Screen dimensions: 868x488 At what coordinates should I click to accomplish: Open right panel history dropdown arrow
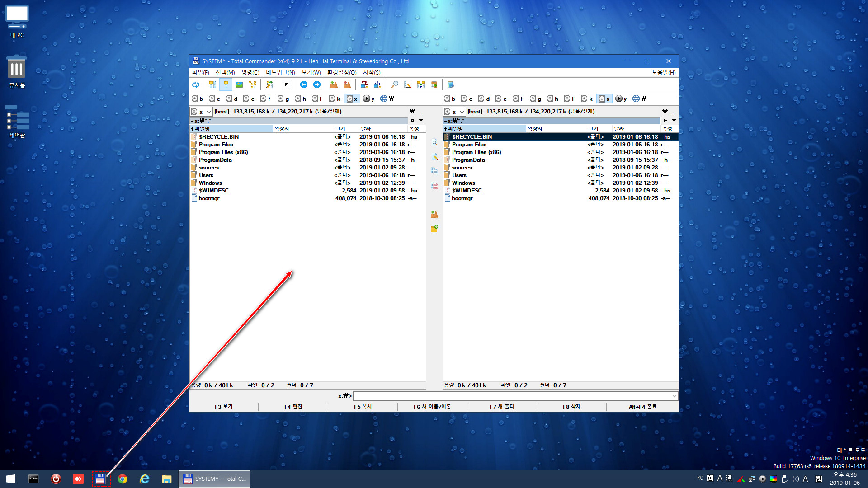[x=674, y=121]
